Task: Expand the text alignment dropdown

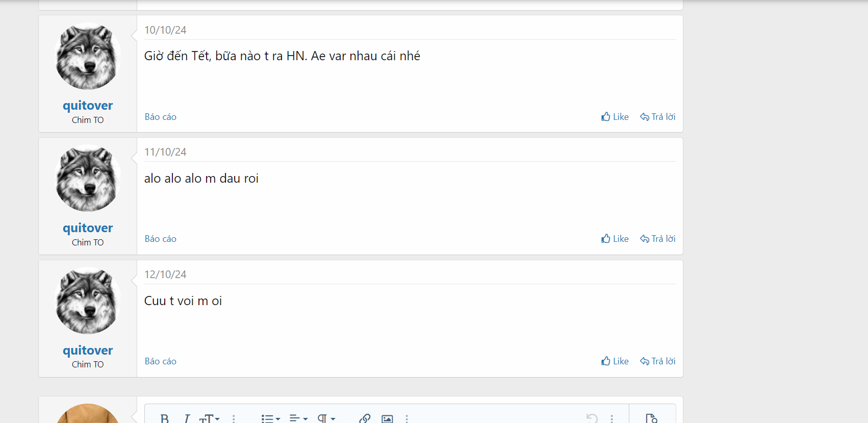Action: (x=298, y=418)
